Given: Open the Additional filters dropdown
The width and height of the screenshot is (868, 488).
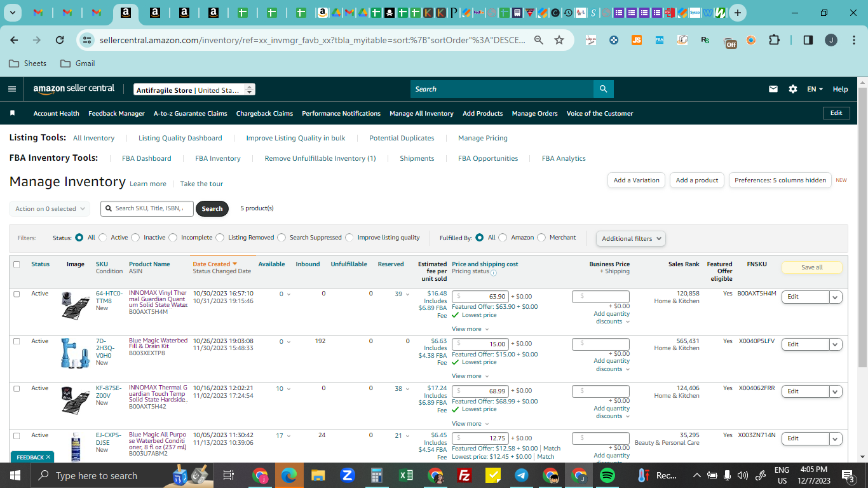Looking at the screenshot, I should tap(631, 238).
